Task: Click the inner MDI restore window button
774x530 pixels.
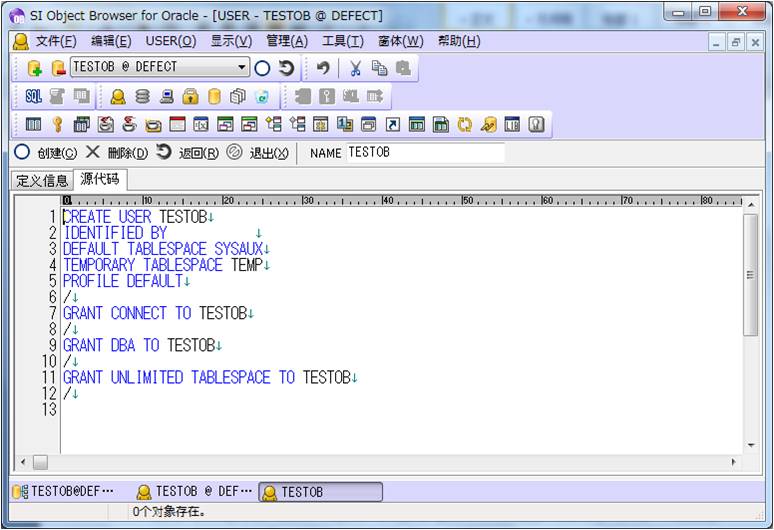Action: click(735, 42)
